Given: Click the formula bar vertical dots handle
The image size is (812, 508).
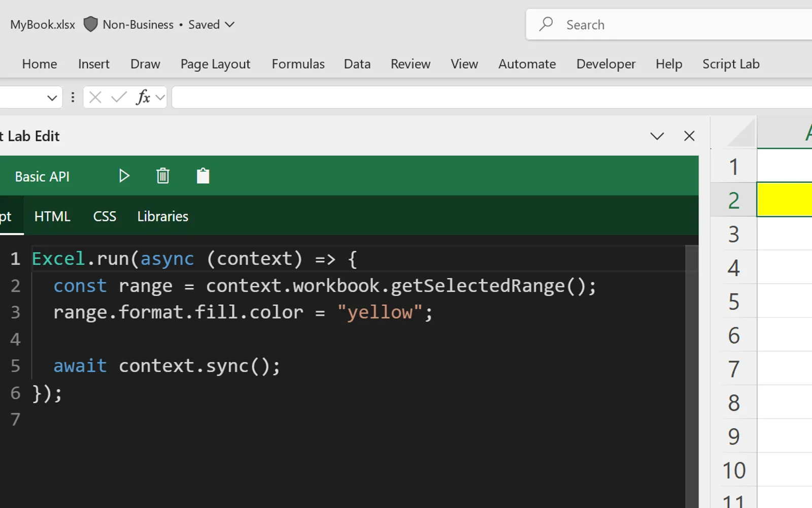Looking at the screenshot, I should (x=73, y=97).
